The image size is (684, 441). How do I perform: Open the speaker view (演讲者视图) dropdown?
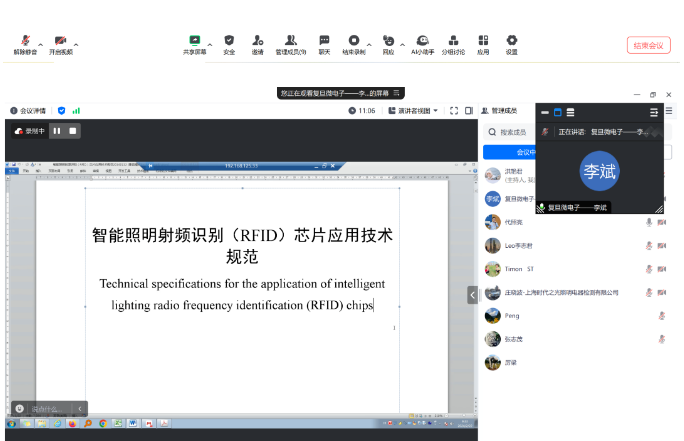[x=413, y=111]
